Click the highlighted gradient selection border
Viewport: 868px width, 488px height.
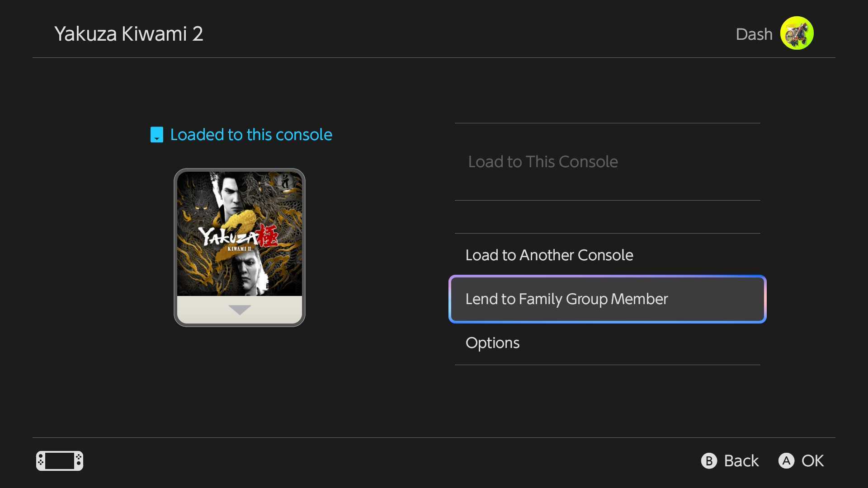point(608,277)
